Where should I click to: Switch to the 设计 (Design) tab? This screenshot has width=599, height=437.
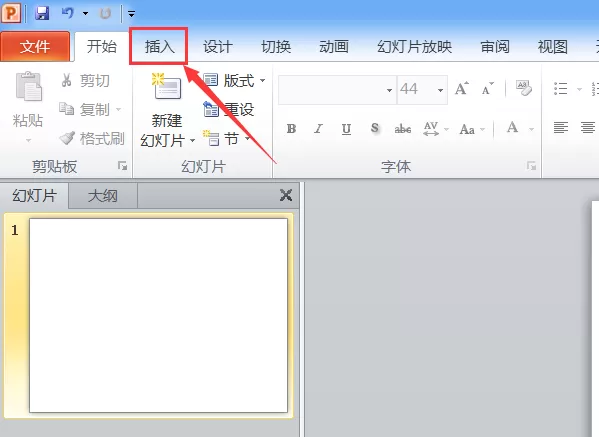pos(217,47)
